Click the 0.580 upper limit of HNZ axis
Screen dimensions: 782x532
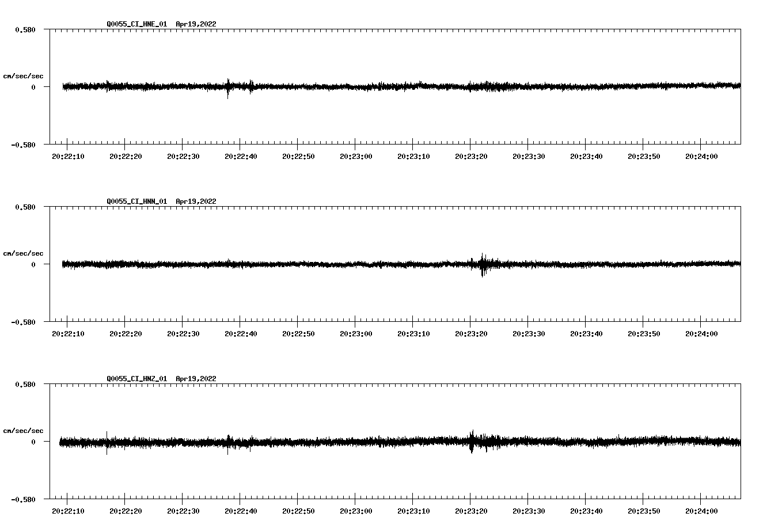[25, 384]
